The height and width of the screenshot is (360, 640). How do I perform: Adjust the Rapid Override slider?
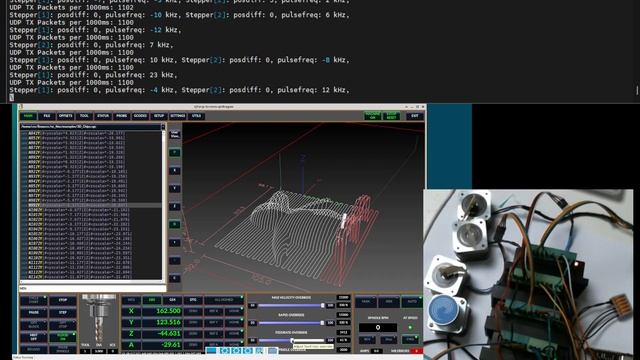291,323
